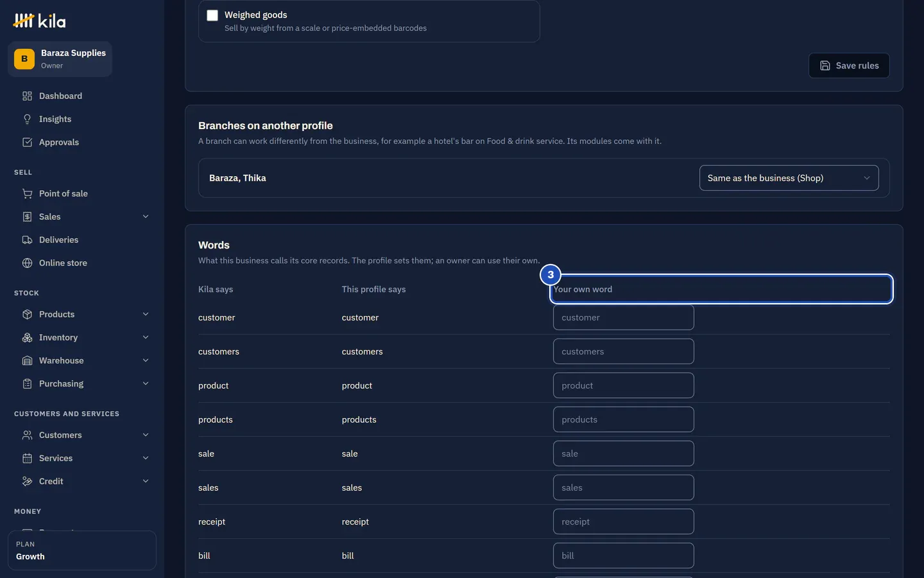Click the own word input for sale
The height and width of the screenshot is (578, 924).
(x=624, y=453)
